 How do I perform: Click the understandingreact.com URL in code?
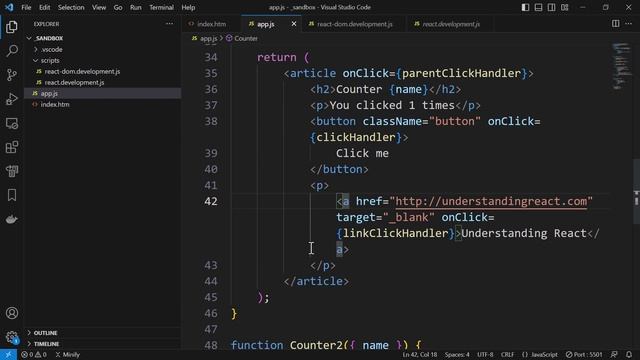pyautogui.click(x=491, y=201)
